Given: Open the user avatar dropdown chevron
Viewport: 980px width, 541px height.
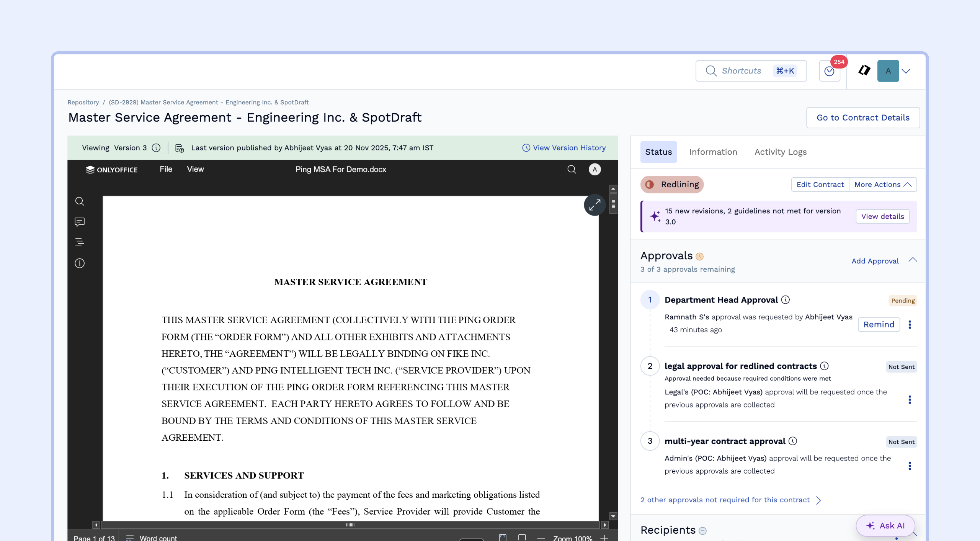Looking at the screenshot, I should (x=906, y=71).
